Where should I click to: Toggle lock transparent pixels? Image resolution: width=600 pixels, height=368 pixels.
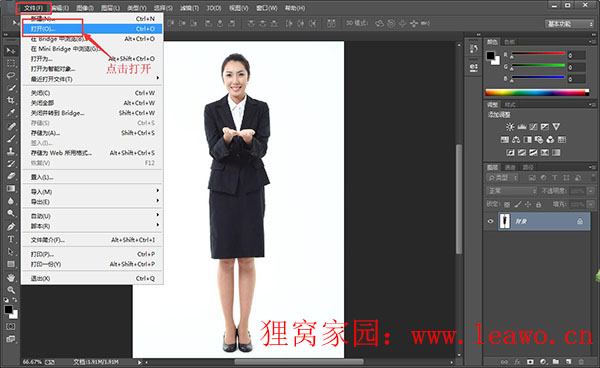click(507, 205)
